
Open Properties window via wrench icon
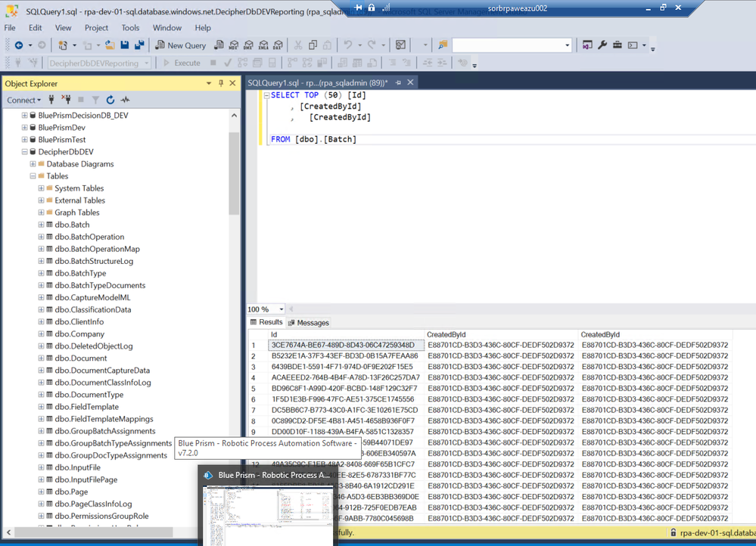click(x=602, y=45)
